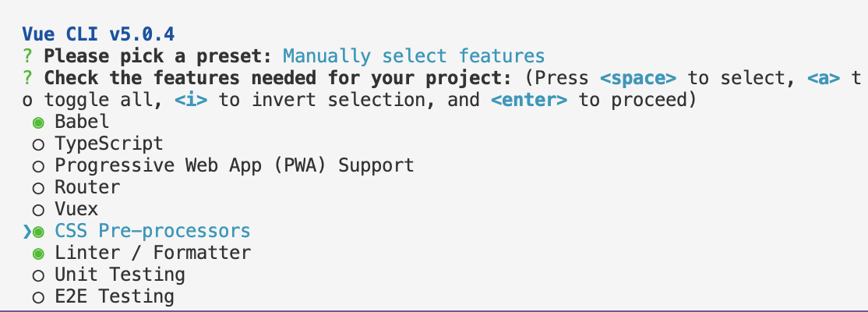Uncheck the CSS Pre-processors green circle
868x312 pixels.
38,232
